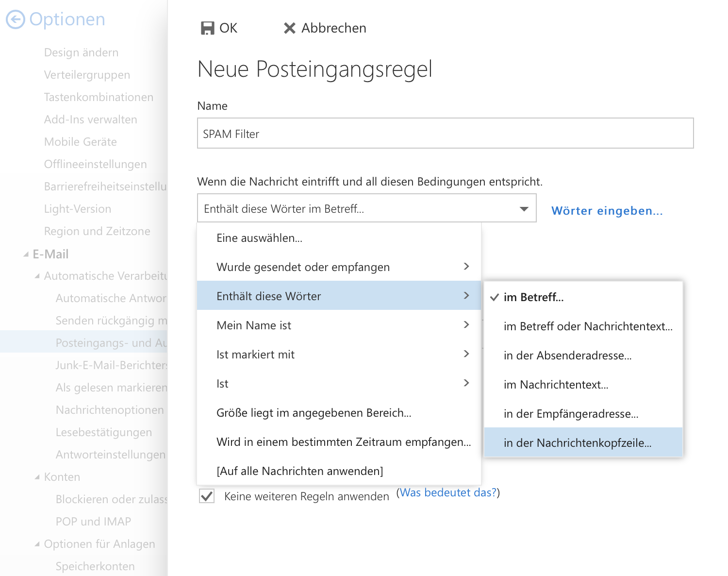Expand submenu arrow of Mein Name ist

(x=466, y=324)
